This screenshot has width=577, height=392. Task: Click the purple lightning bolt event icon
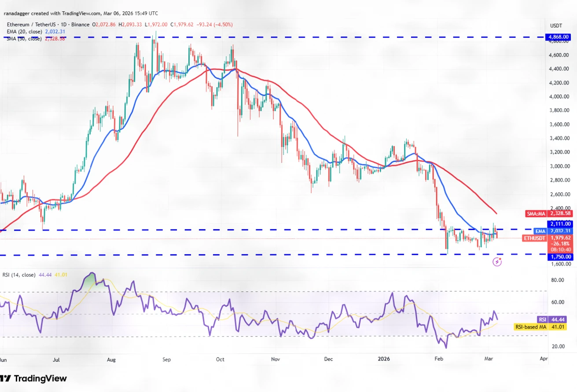(x=497, y=262)
